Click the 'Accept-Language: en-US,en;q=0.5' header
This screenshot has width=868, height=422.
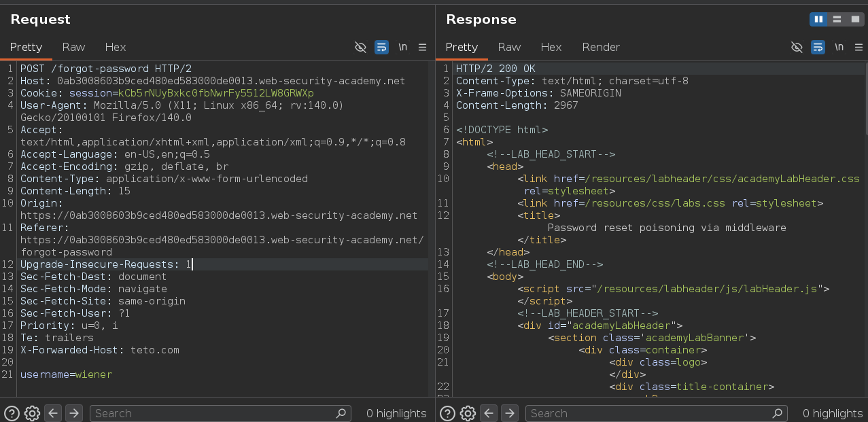point(115,154)
